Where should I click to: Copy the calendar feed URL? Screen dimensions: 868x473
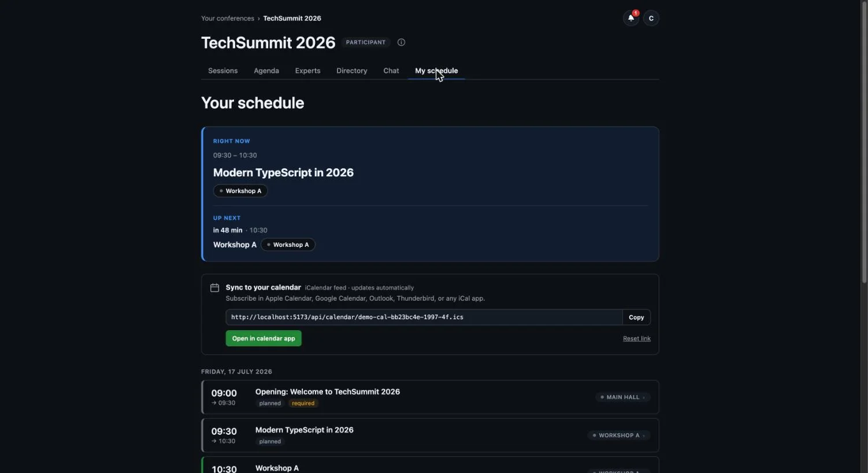click(636, 317)
